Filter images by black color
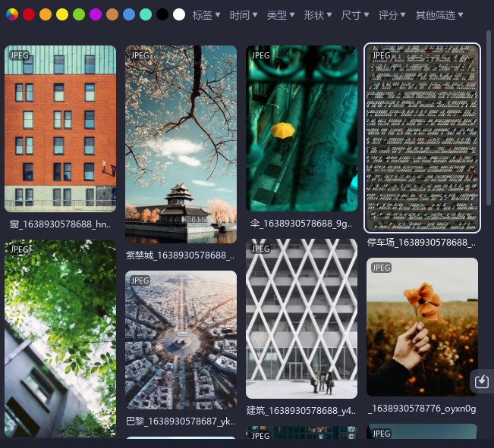The height and width of the screenshot is (448, 494). coord(162,14)
